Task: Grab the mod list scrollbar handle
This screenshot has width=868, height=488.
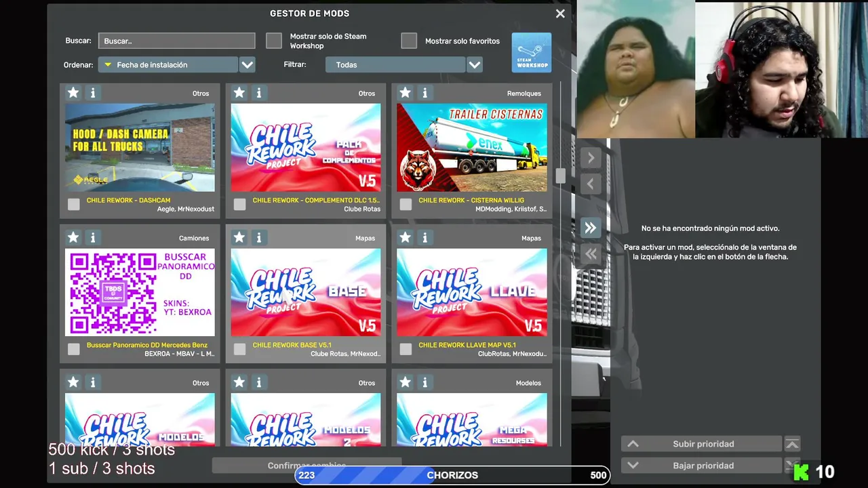Action: pos(560,176)
